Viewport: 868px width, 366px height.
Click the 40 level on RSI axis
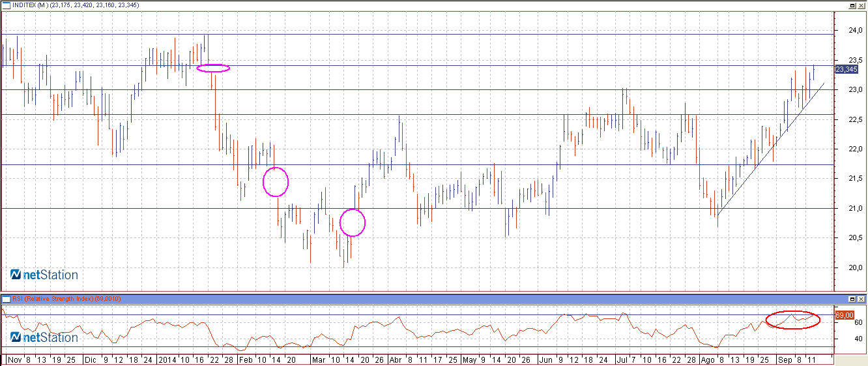coord(859,339)
